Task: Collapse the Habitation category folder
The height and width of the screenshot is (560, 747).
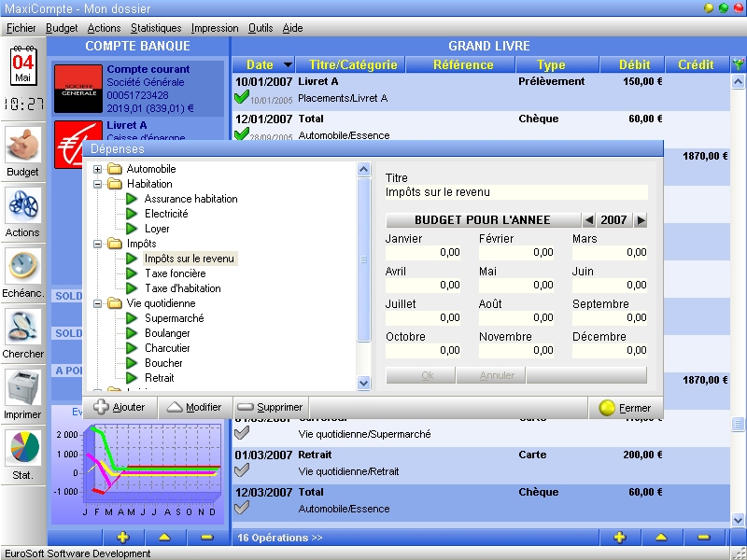Action: [x=98, y=184]
